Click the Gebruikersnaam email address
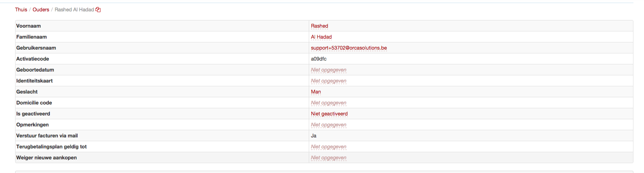Screen dimensions: 644x173 coord(348,48)
